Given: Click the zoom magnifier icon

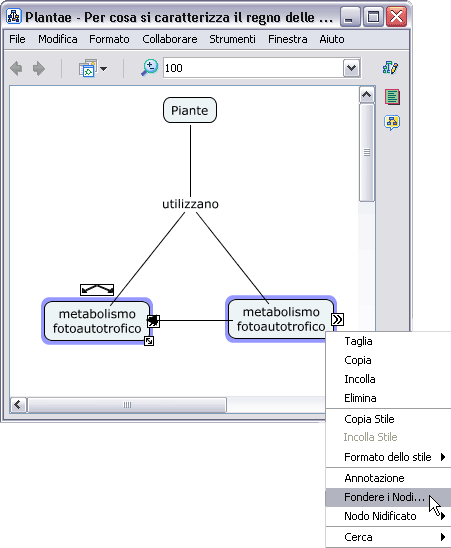Looking at the screenshot, I should pos(149,68).
